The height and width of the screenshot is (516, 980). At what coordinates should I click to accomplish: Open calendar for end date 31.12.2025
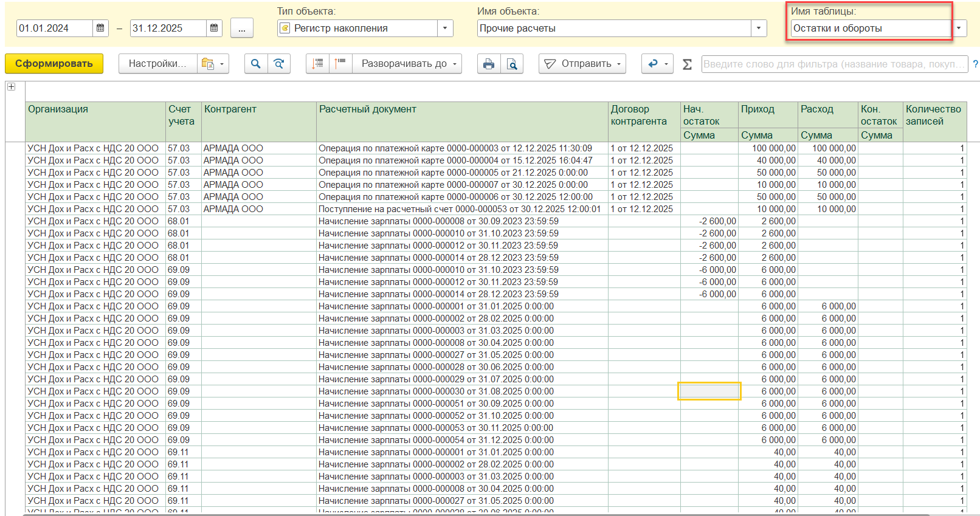click(x=214, y=29)
